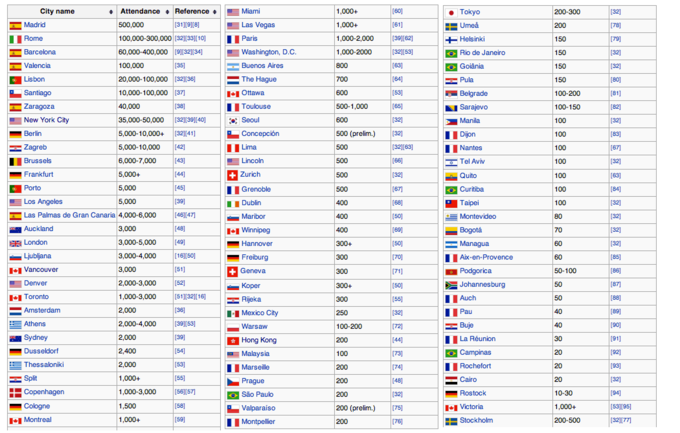This screenshot has width=680, height=433.
Task: Click the Argentina flag beside Buenos Aires
Action: coord(233,66)
